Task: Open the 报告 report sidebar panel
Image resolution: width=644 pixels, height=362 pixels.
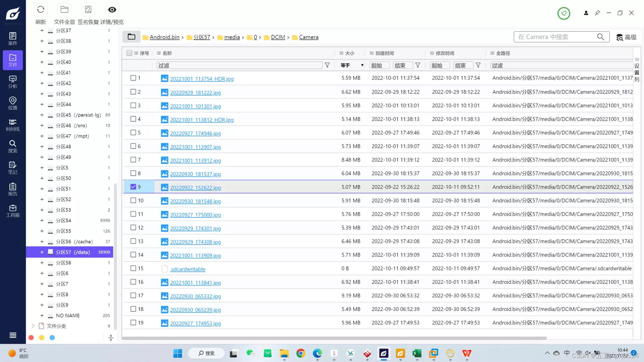Action: pyautogui.click(x=13, y=189)
